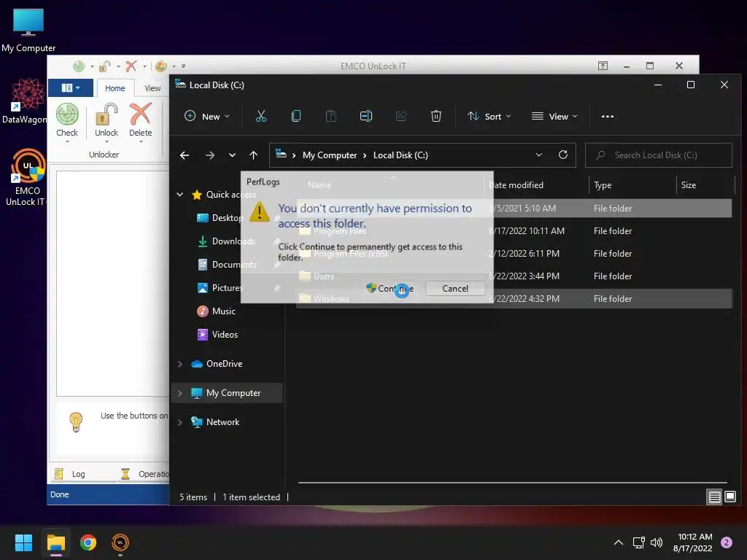Click the Search Local Disk (C:) field

(659, 155)
